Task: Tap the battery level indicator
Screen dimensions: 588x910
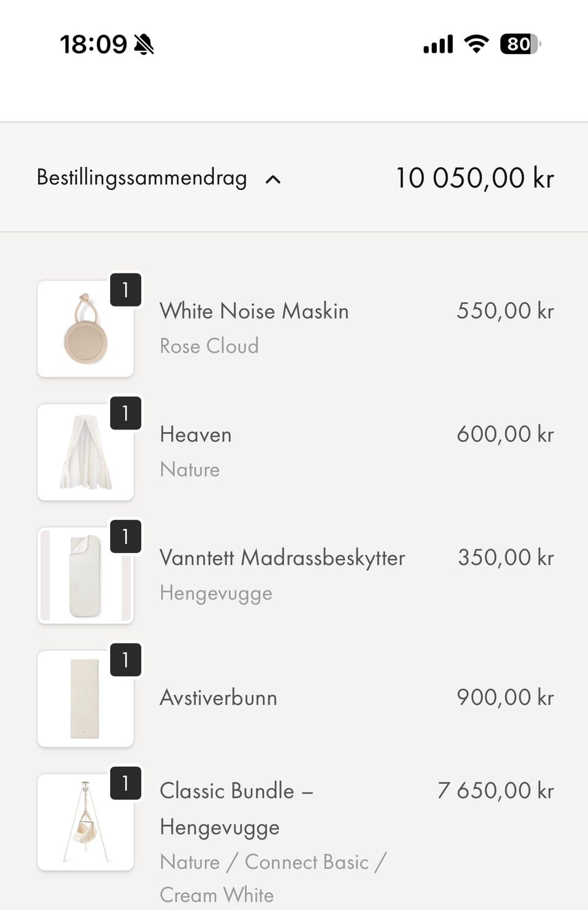Action: (520, 44)
